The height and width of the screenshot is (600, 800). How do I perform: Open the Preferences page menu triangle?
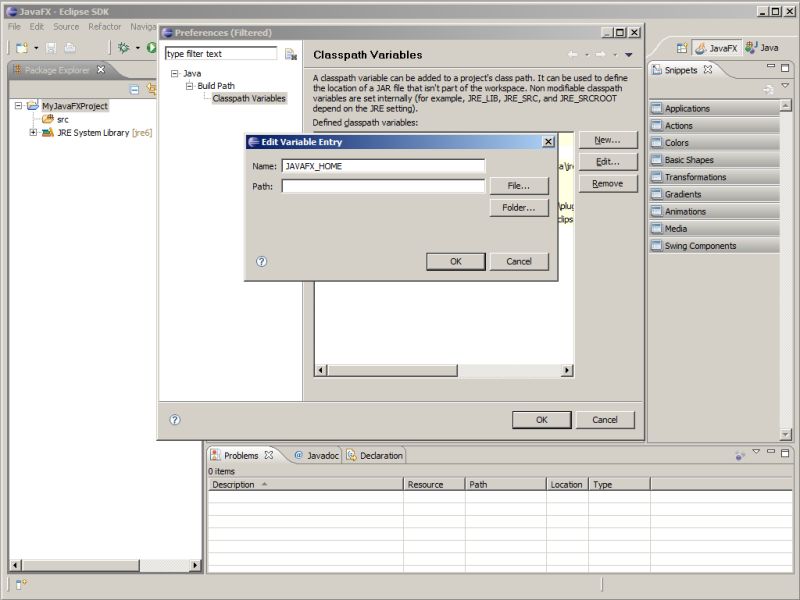(629, 55)
